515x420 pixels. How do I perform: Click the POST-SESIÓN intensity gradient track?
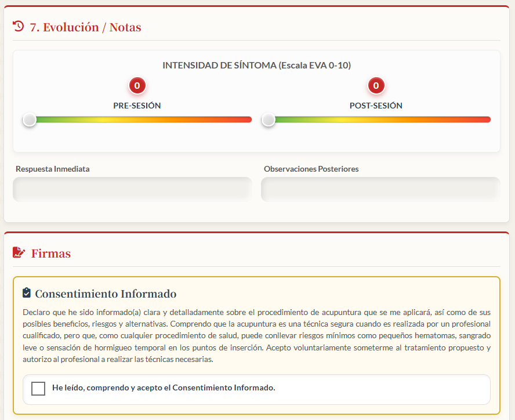[x=376, y=120]
